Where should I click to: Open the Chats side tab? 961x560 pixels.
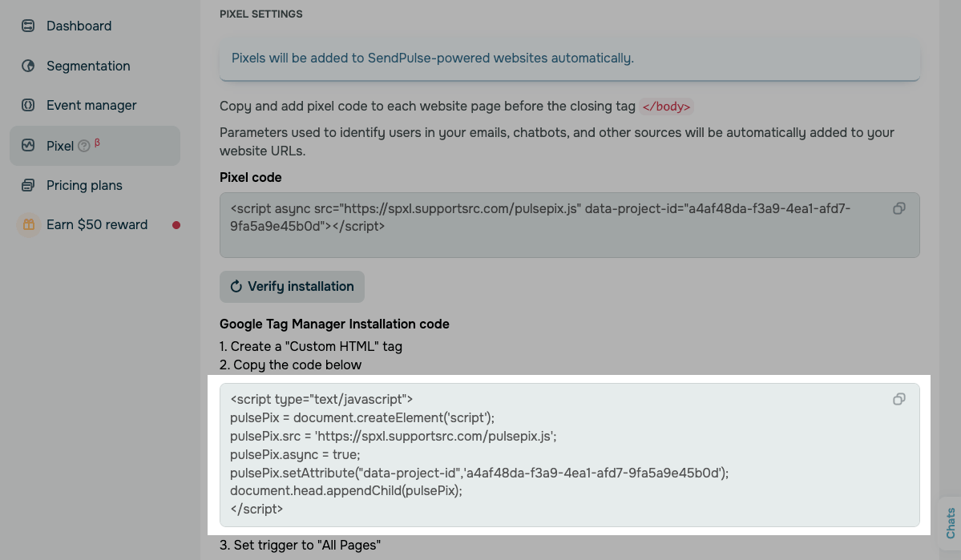tap(951, 522)
